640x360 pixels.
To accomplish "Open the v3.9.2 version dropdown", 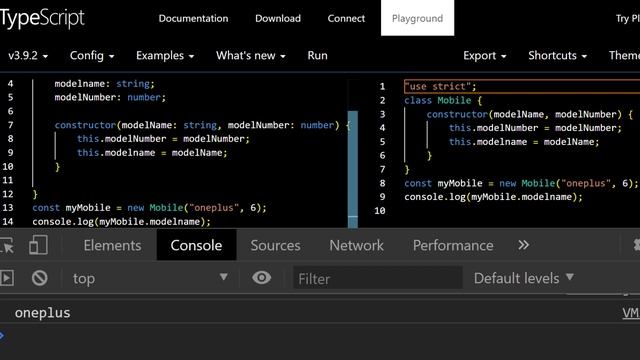I will tap(28, 56).
